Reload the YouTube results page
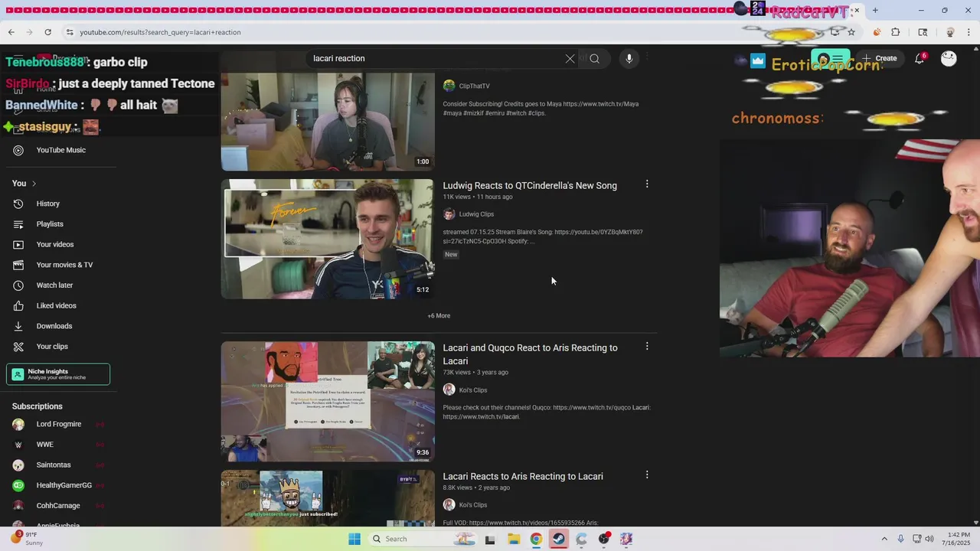Viewport: 980px width, 551px height. [47, 32]
